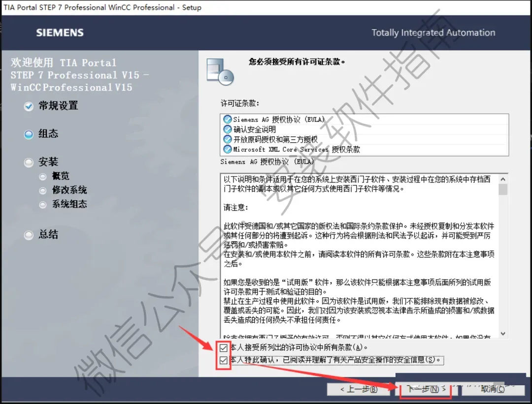Click the scroll down arrow of license text
This screenshot has width=532, height=404.
503,334
